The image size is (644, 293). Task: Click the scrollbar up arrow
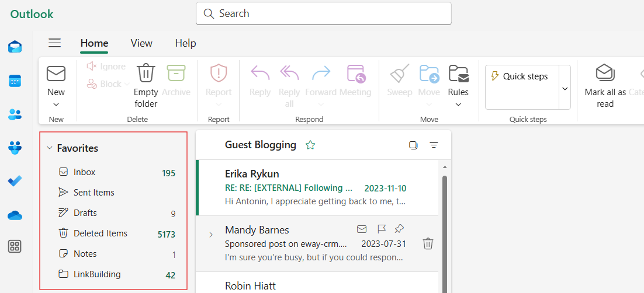[x=445, y=166]
